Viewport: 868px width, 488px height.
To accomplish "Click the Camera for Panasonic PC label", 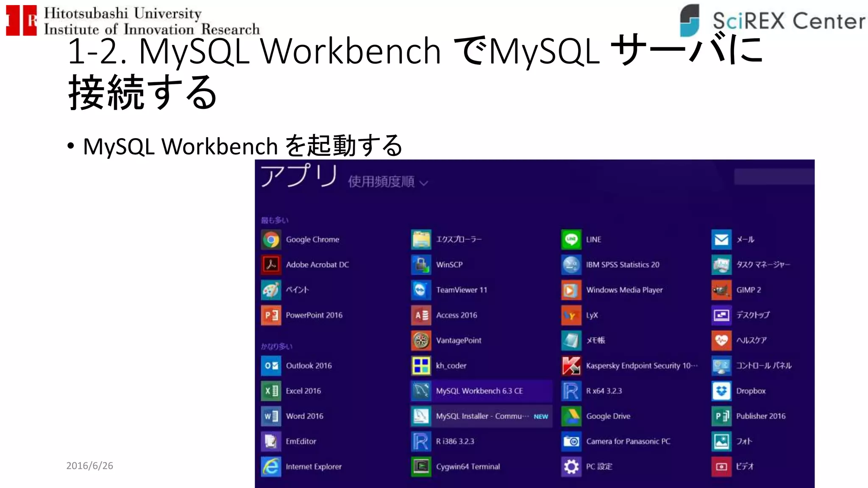I will [628, 441].
